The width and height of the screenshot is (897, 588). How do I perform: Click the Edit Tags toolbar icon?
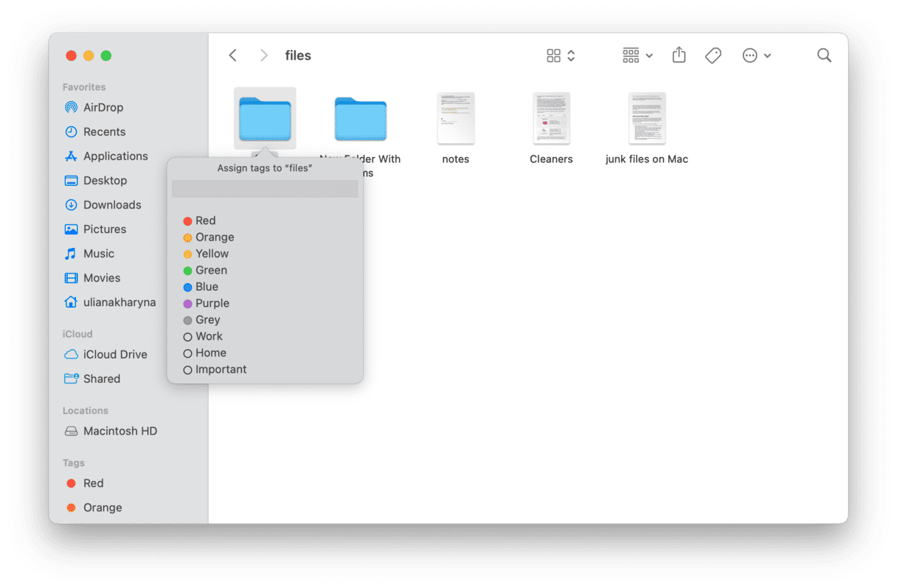713,55
